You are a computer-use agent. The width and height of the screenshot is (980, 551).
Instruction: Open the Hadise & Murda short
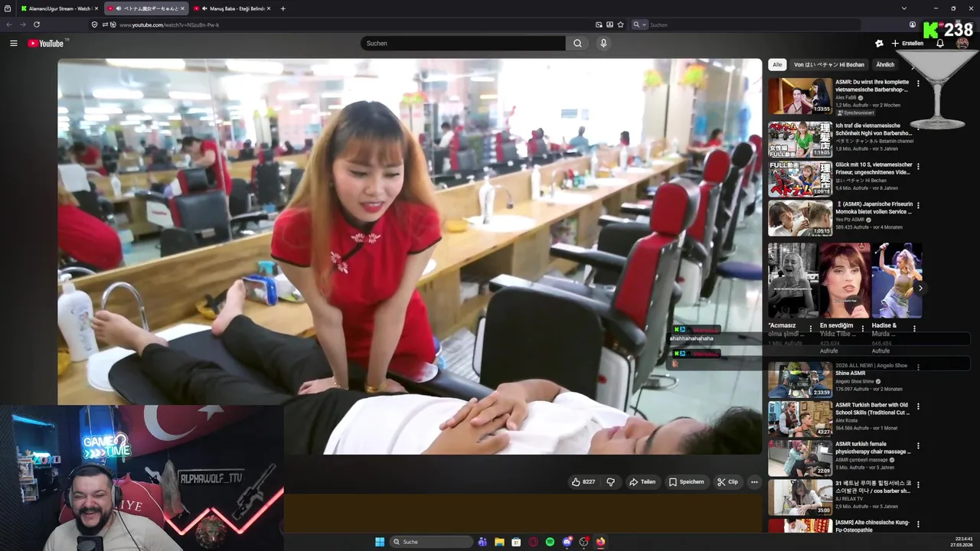point(897,280)
